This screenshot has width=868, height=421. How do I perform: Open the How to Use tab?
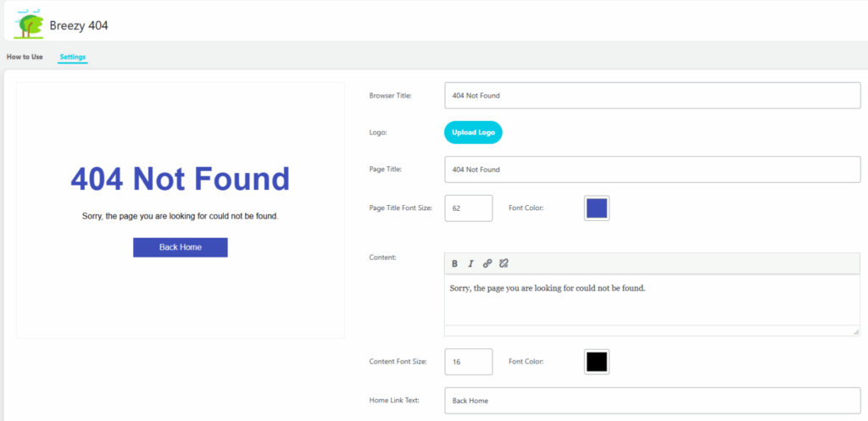(25, 57)
